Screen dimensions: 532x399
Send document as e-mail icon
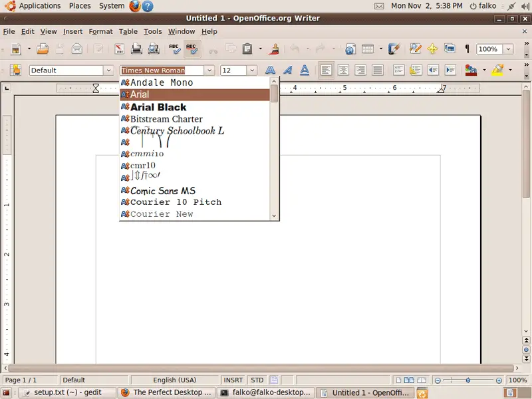(77, 49)
